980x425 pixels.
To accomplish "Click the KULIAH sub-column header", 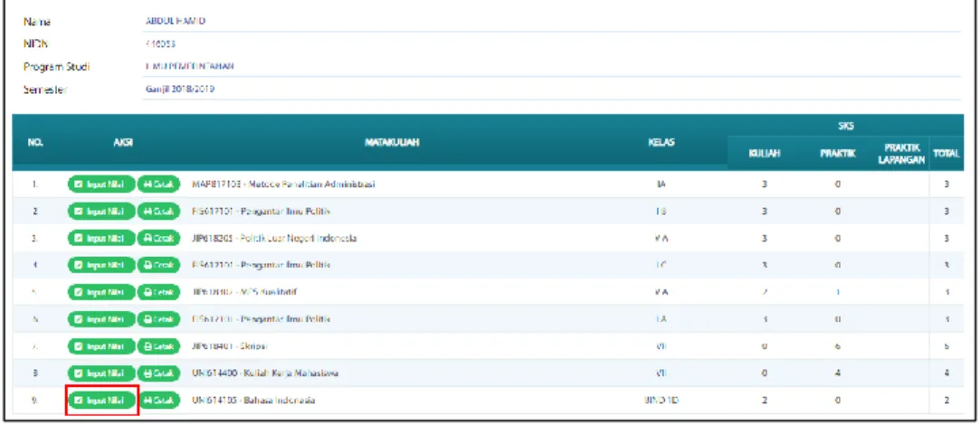I will [764, 153].
